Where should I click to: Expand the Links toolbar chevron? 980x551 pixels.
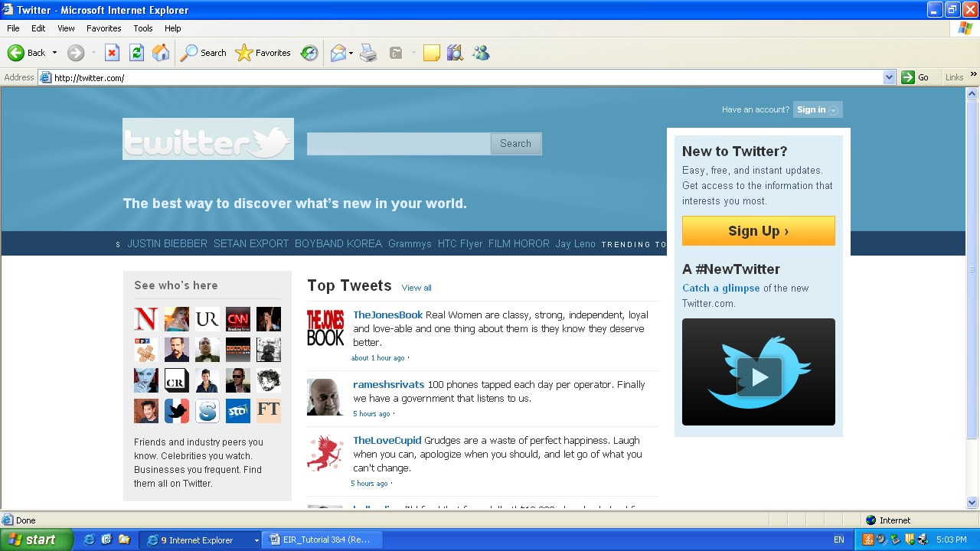[x=974, y=74]
